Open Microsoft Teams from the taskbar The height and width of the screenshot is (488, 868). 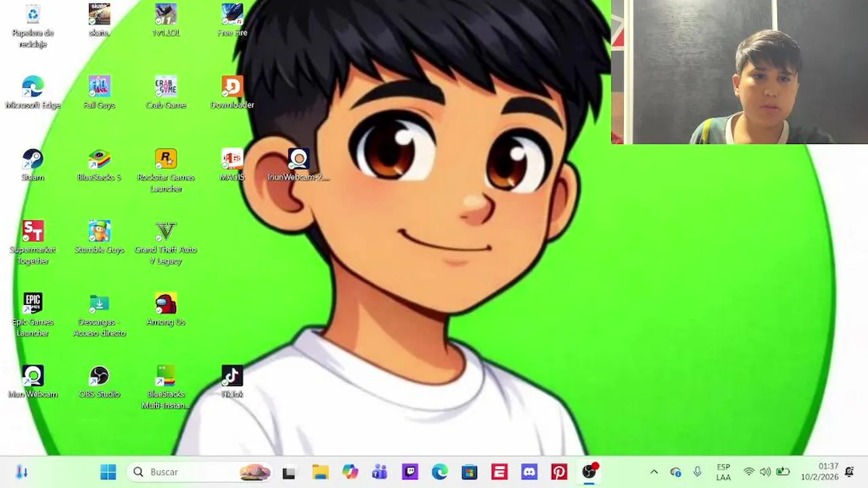tap(380, 472)
